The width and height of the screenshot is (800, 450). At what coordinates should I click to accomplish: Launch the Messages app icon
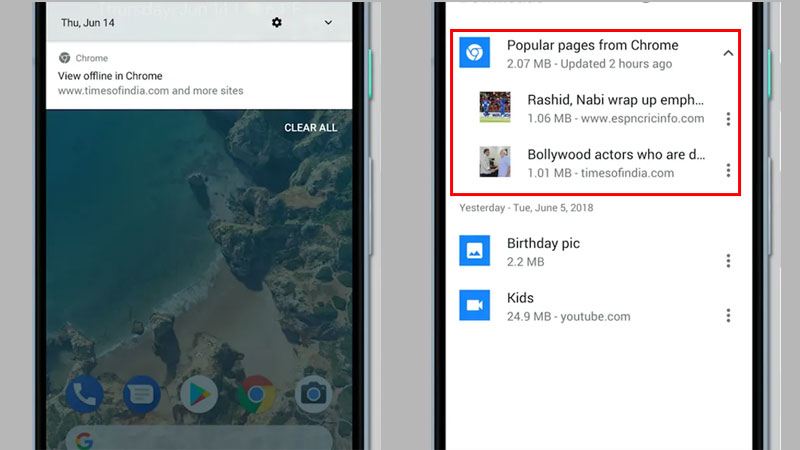coord(142,394)
